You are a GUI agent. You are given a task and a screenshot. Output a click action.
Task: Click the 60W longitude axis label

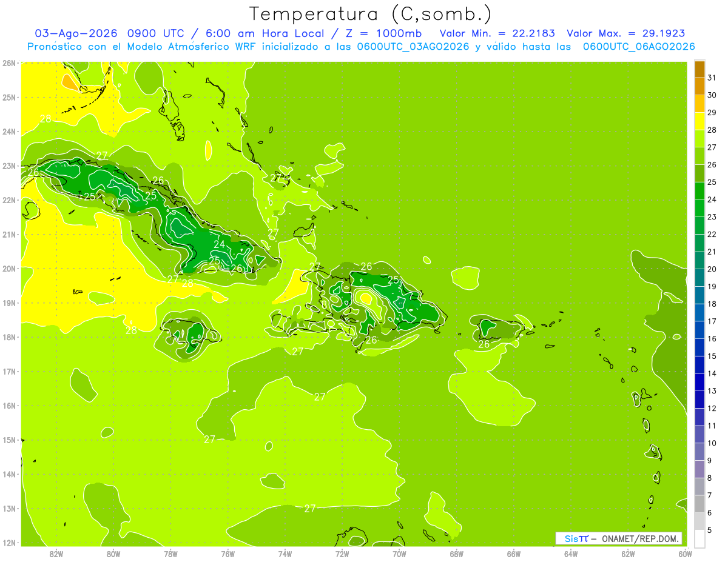coord(686,554)
